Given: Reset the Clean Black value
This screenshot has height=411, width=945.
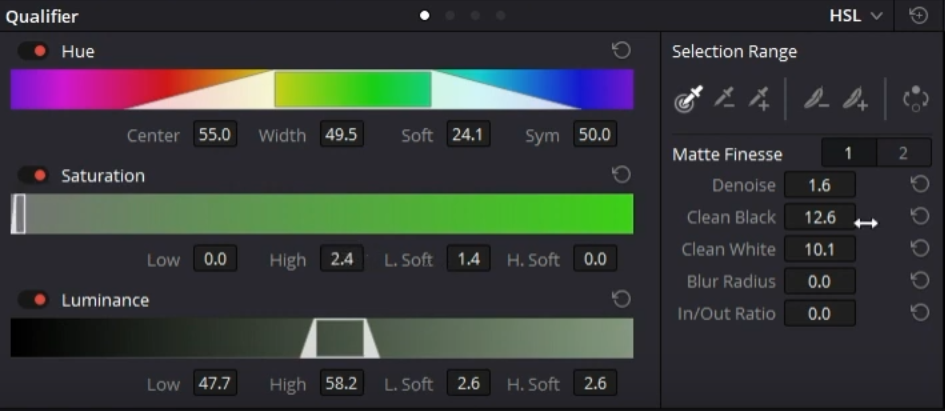Looking at the screenshot, I should coord(919,216).
